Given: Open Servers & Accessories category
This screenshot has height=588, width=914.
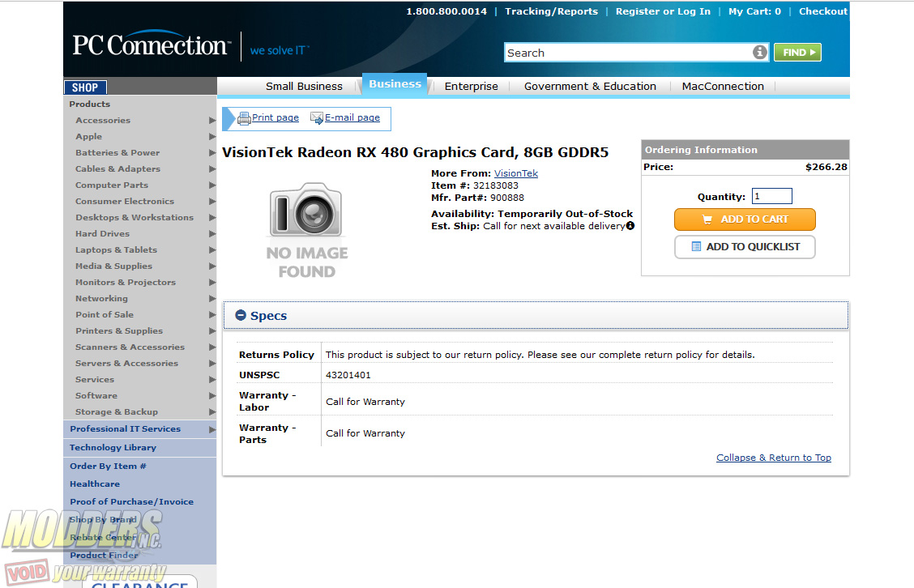Looking at the screenshot, I should pyautogui.click(x=126, y=364).
